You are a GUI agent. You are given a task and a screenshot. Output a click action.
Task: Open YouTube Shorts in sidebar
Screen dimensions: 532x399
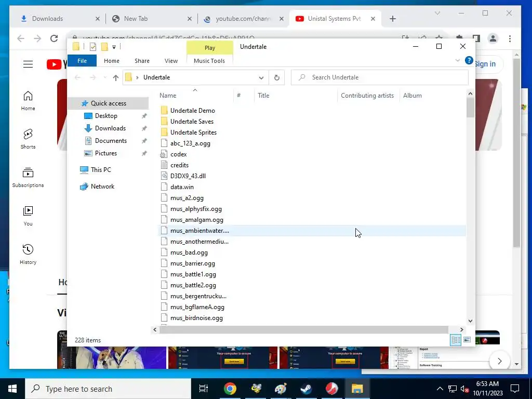coord(28,139)
